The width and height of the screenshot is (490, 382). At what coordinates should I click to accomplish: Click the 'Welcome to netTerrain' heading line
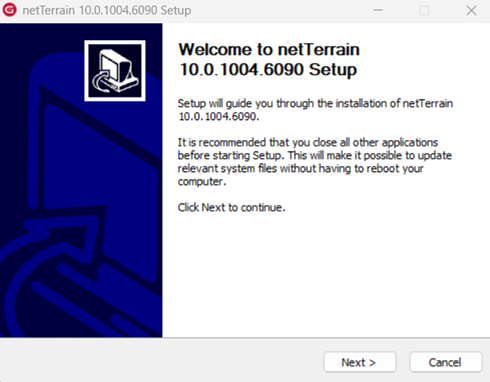click(269, 50)
